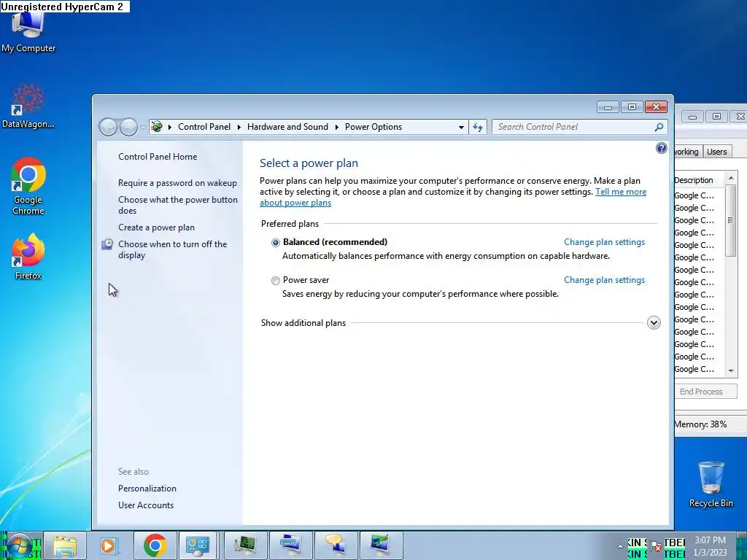
Task: Show hidden system tray icons
Action: 620,546
